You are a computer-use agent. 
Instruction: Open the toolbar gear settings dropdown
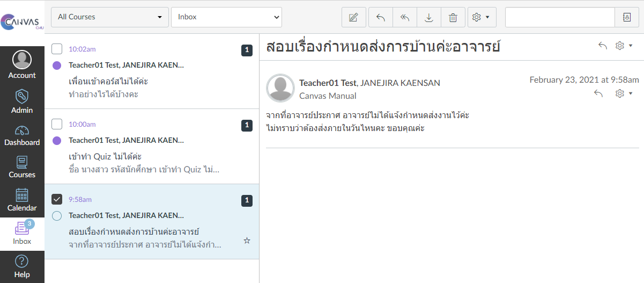pos(481,17)
